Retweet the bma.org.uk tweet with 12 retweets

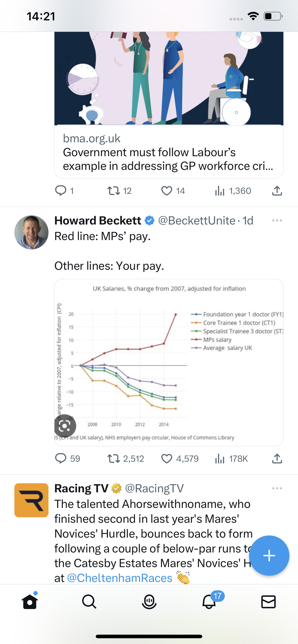point(114,191)
